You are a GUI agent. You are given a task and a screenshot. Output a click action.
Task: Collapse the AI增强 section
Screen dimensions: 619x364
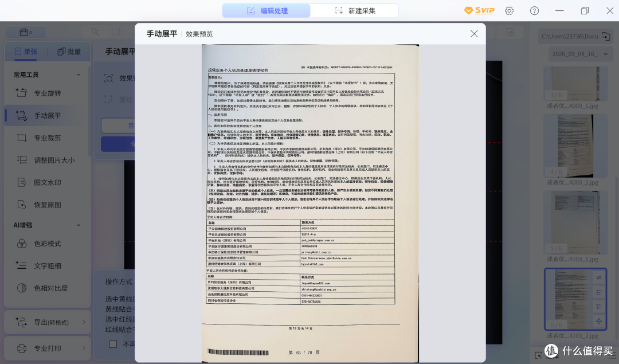pyautogui.click(x=79, y=225)
